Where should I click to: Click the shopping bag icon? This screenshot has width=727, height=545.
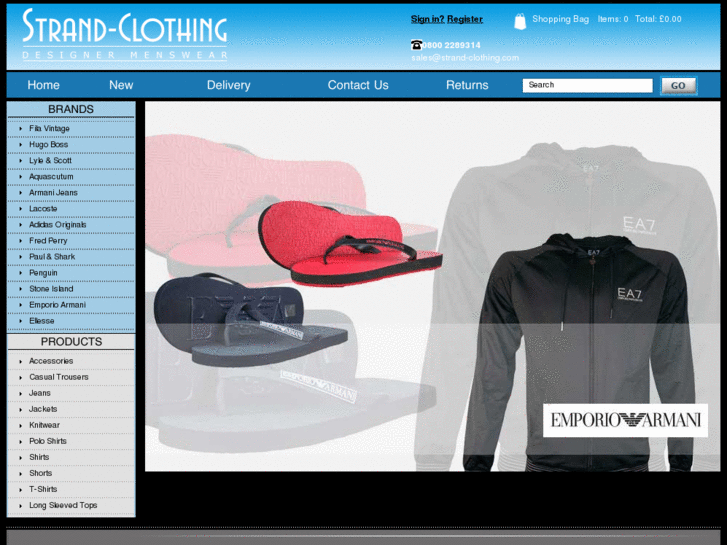520,21
